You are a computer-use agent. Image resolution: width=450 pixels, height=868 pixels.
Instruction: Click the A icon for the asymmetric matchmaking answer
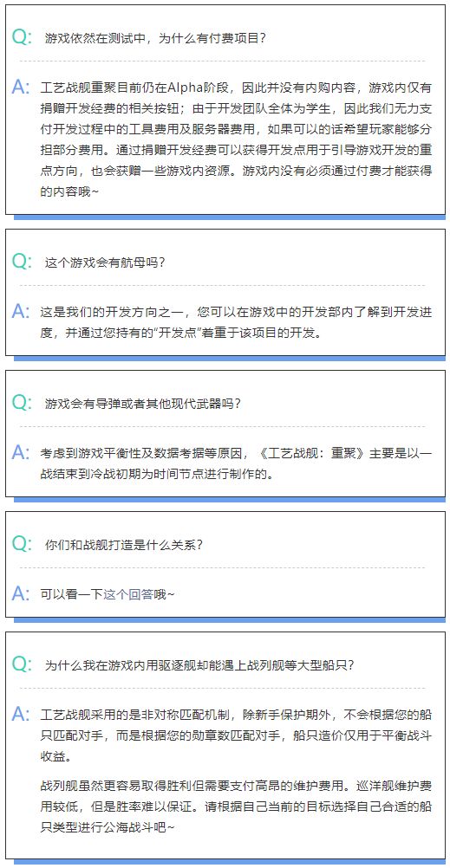(21, 714)
